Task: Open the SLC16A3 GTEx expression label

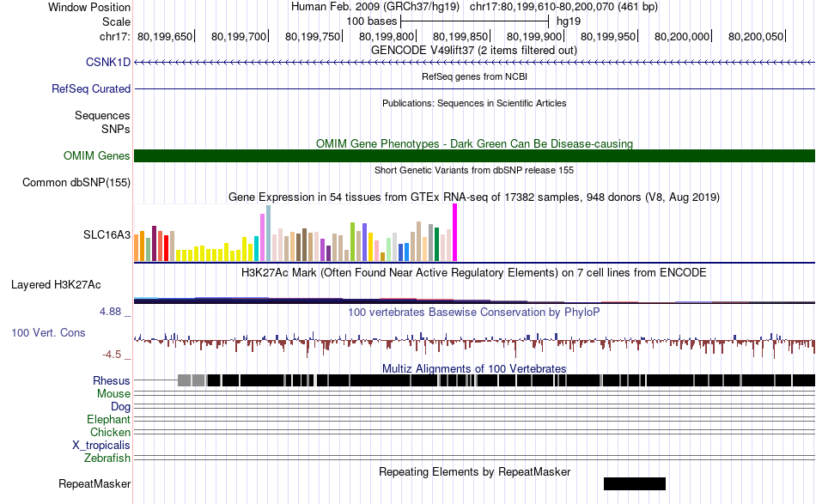Action: pos(107,234)
